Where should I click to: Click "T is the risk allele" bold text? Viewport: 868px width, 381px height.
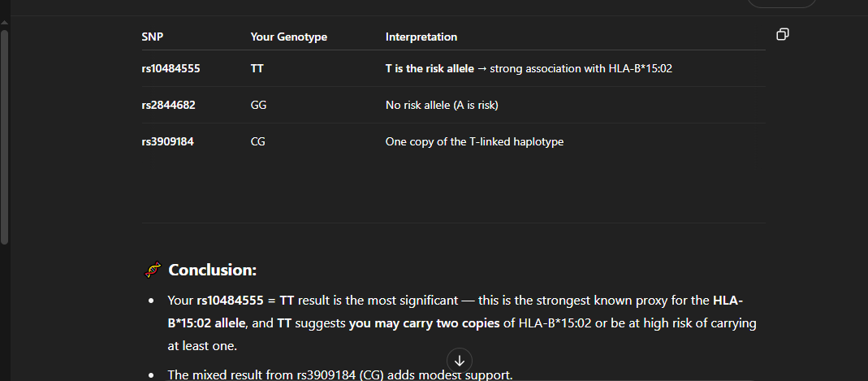coord(429,69)
